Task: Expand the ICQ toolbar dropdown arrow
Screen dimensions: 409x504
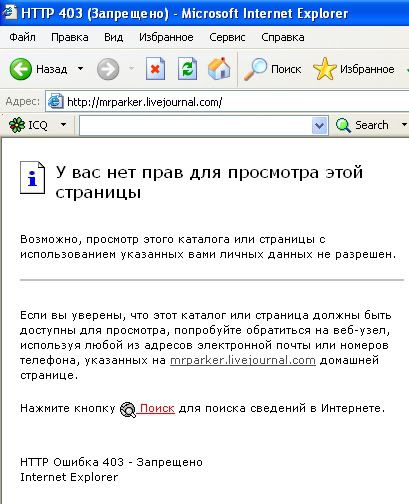Action: coord(63,125)
